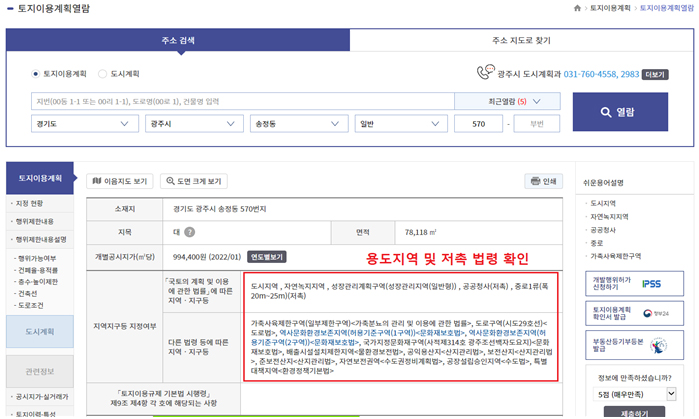The image size is (699, 419).
Task: Click the 인쇄 print button
Action: click(x=543, y=181)
